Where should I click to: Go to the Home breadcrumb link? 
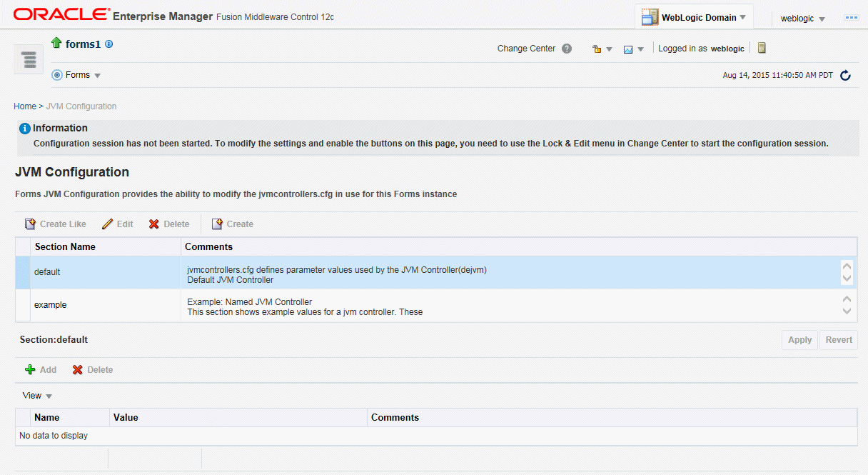click(x=25, y=106)
